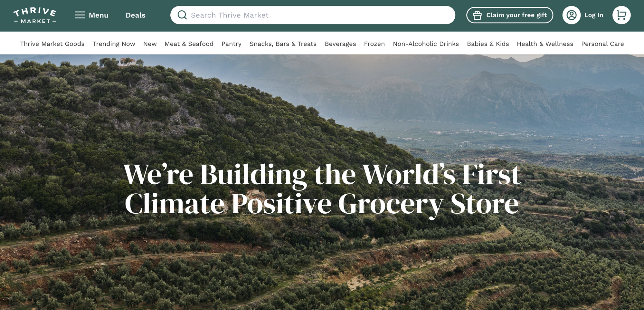Click the magnifying glass search icon
The width and height of the screenshot is (644, 310).
pos(182,15)
